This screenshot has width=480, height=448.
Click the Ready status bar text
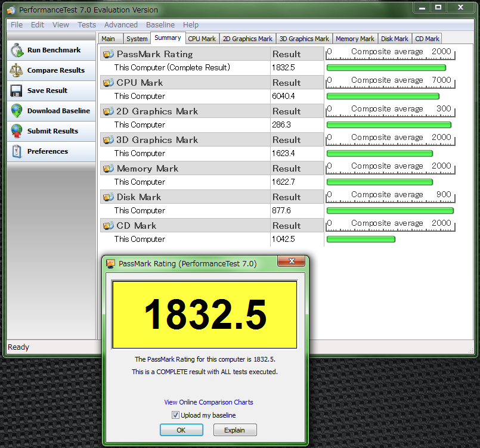pos(18,347)
